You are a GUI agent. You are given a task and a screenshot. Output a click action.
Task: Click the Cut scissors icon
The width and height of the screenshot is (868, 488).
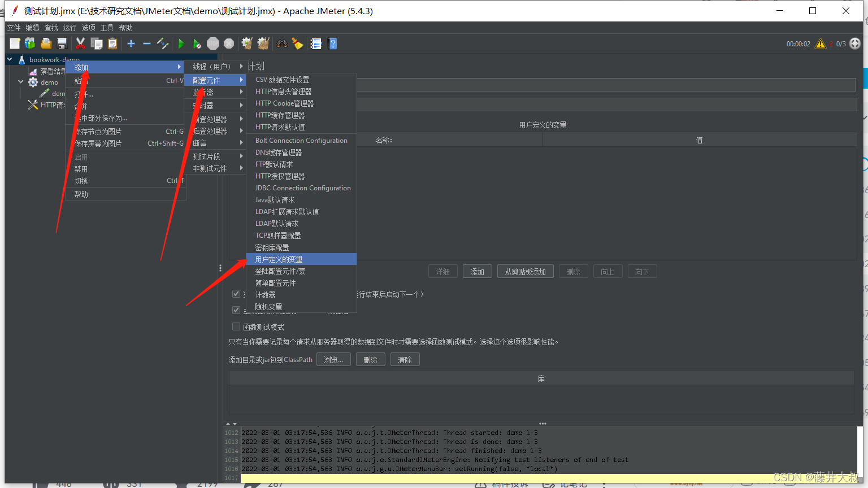coord(80,43)
